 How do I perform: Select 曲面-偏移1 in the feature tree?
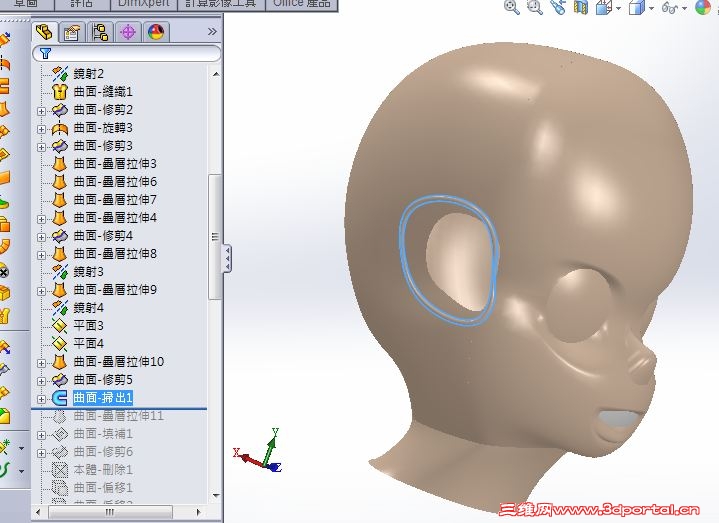point(103,488)
